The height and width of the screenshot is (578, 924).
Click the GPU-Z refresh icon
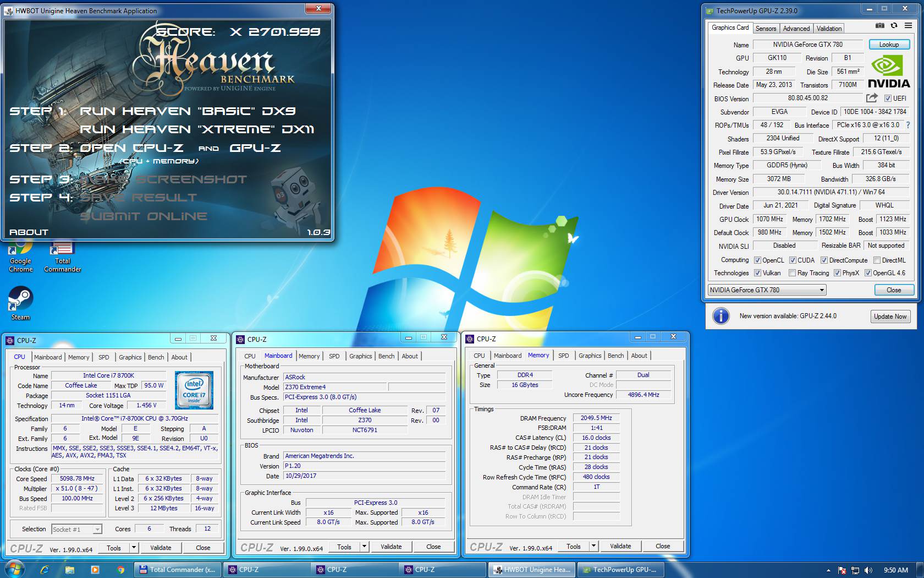(x=894, y=26)
